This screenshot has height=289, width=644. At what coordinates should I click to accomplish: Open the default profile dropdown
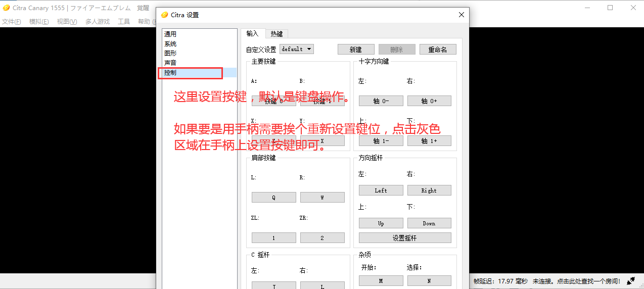point(297,49)
